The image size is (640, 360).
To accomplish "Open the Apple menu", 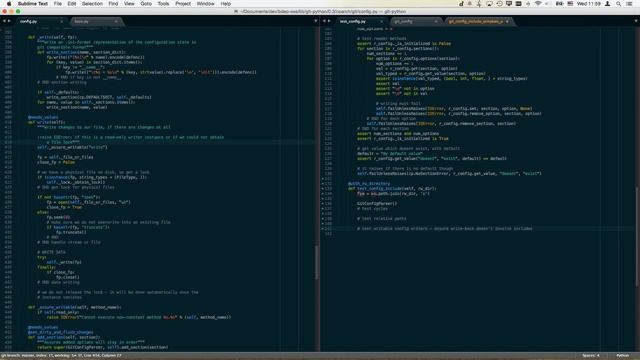I will [9, 4].
